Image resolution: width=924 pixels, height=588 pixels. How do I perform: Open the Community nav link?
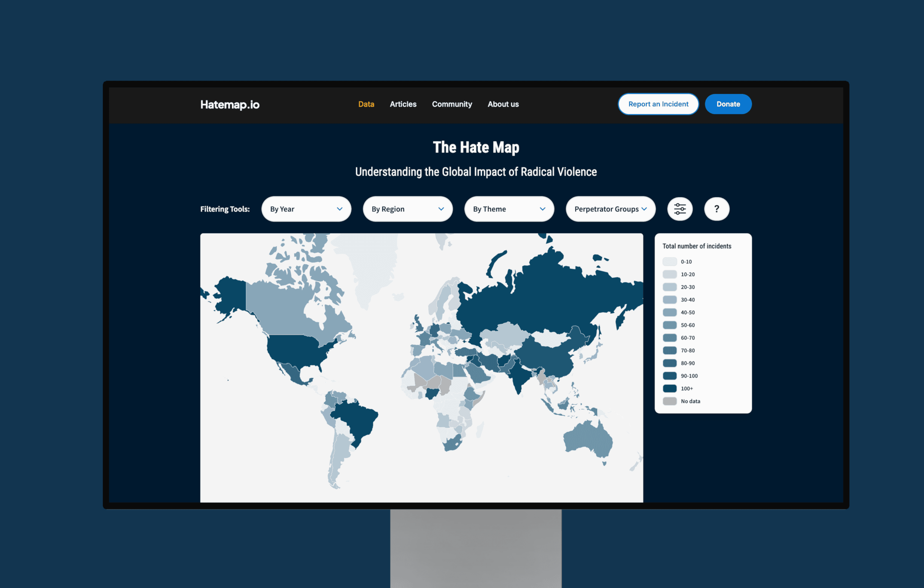pos(452,104)
